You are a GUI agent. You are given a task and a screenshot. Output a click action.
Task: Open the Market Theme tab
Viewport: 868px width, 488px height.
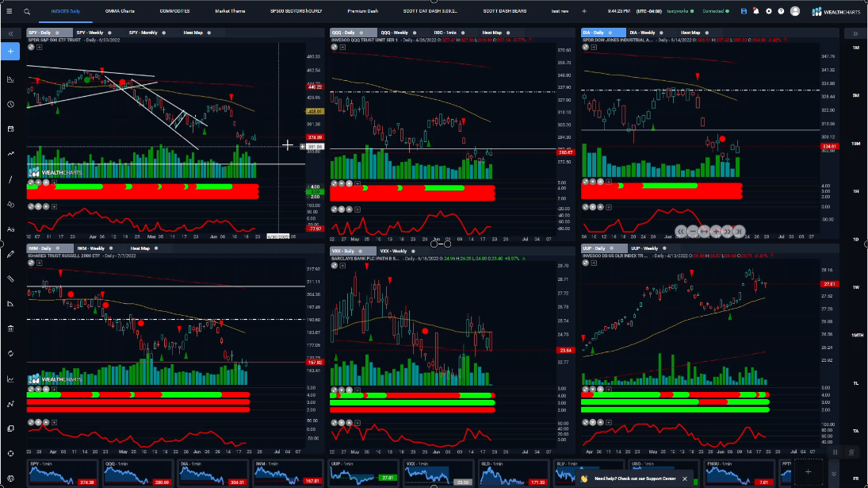(230, 11)
